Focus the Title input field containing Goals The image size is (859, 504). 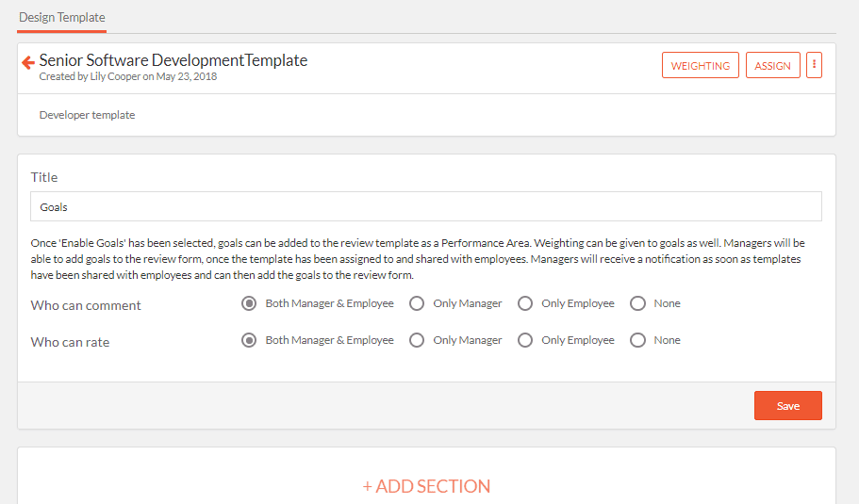[425, 206]
